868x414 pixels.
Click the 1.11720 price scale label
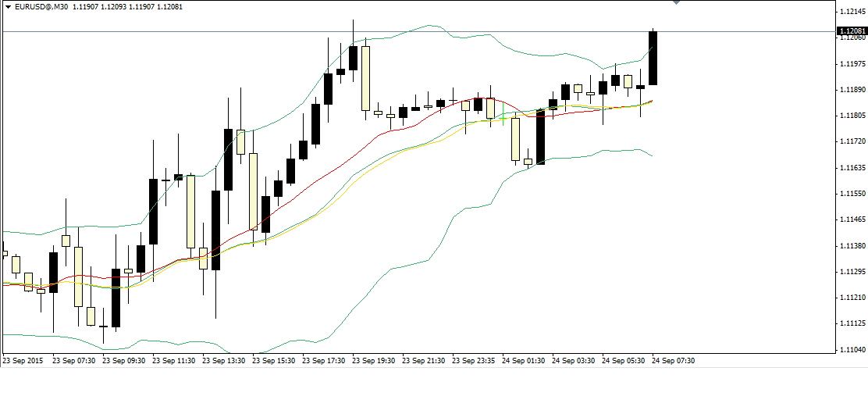pos(851,141)
